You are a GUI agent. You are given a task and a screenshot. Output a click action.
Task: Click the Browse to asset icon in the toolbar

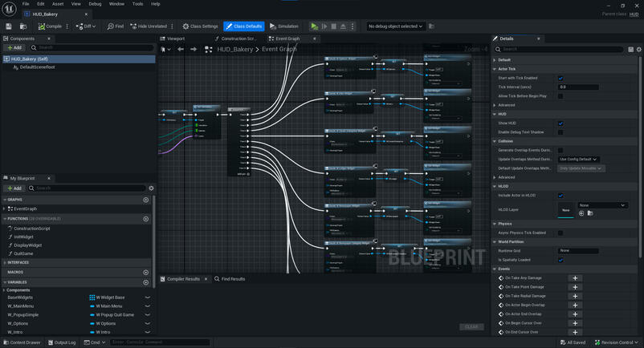coord(23,26)
